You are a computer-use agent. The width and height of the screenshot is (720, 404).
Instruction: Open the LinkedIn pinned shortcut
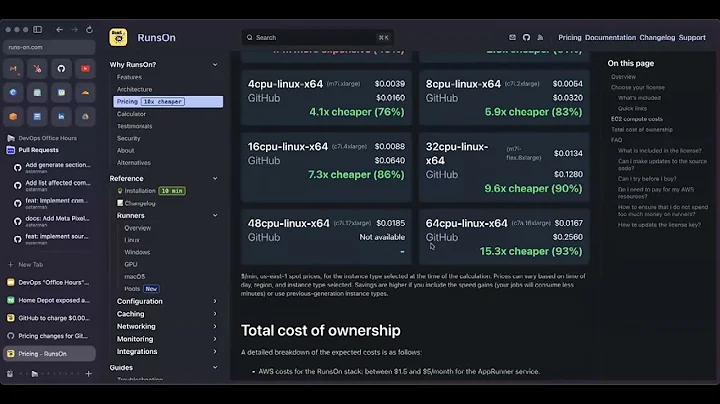61,117
